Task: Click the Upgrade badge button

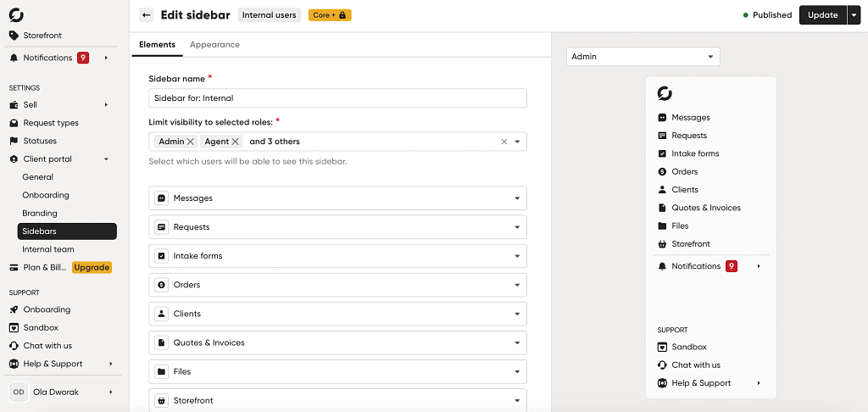Action: (x=92, y=268)
